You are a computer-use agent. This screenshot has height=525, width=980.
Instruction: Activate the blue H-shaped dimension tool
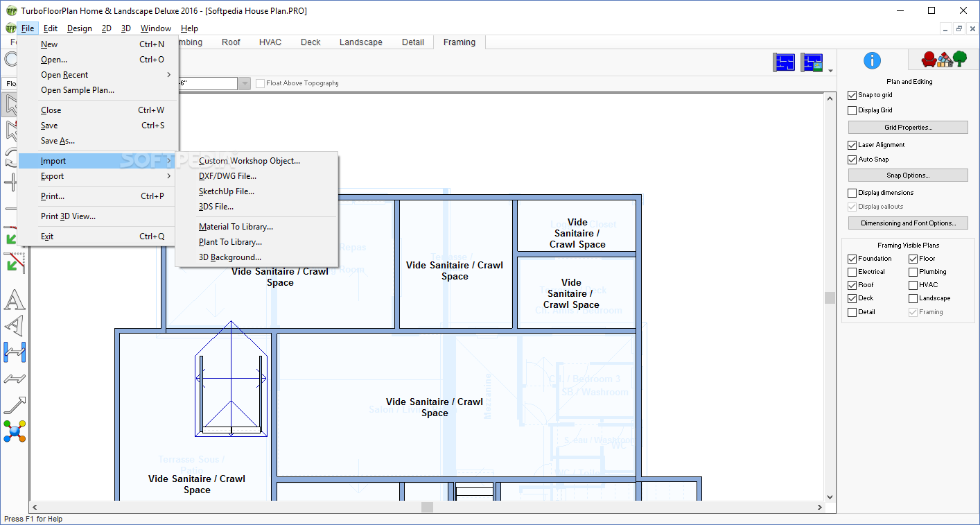15,352
